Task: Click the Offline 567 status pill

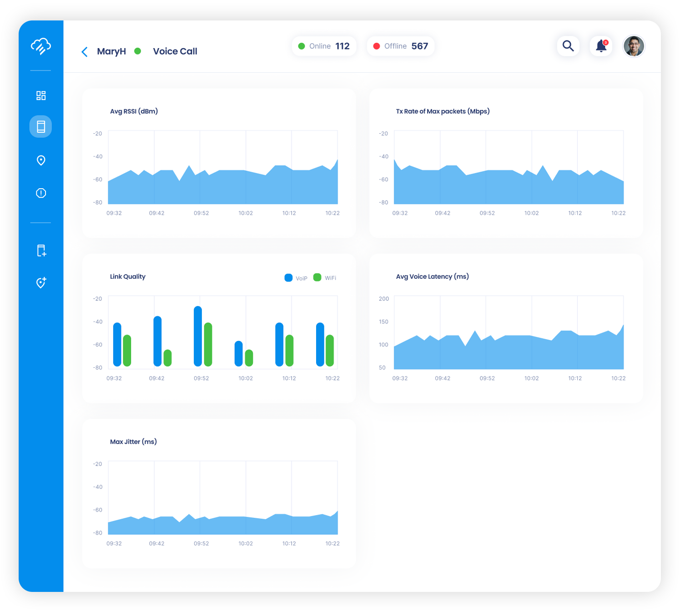Action: [x=401, y=46]
